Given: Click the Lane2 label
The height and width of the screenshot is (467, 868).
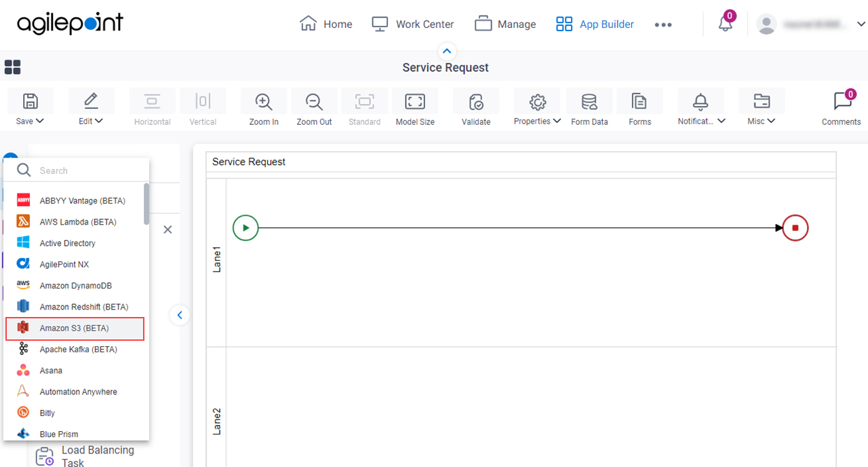Looking at the screenshot, I should 217,421.
